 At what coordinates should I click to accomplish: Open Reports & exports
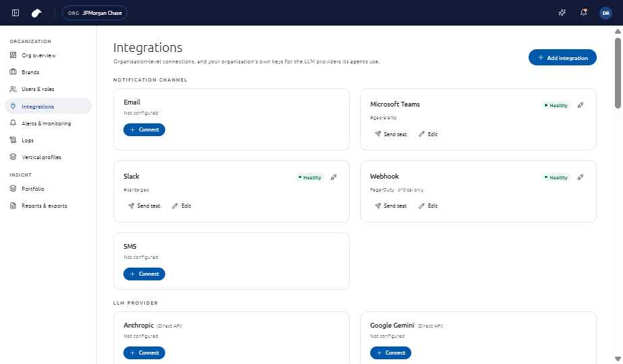point(49,206)
